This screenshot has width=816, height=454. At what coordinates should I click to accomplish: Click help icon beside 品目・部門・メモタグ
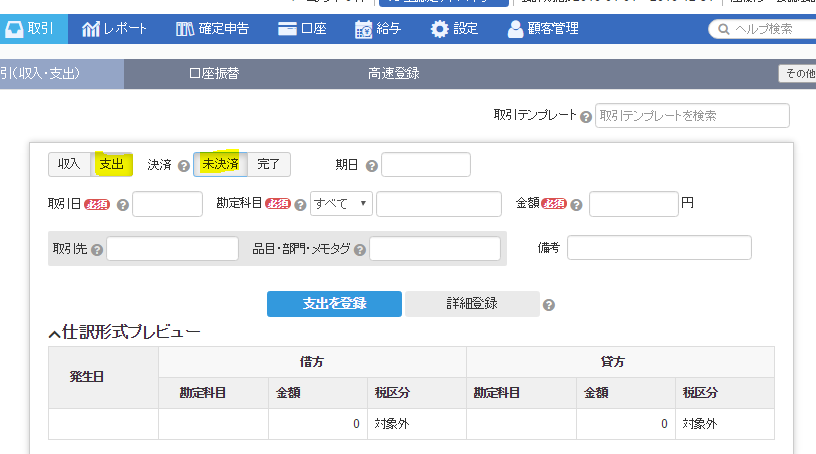[360, 249]
